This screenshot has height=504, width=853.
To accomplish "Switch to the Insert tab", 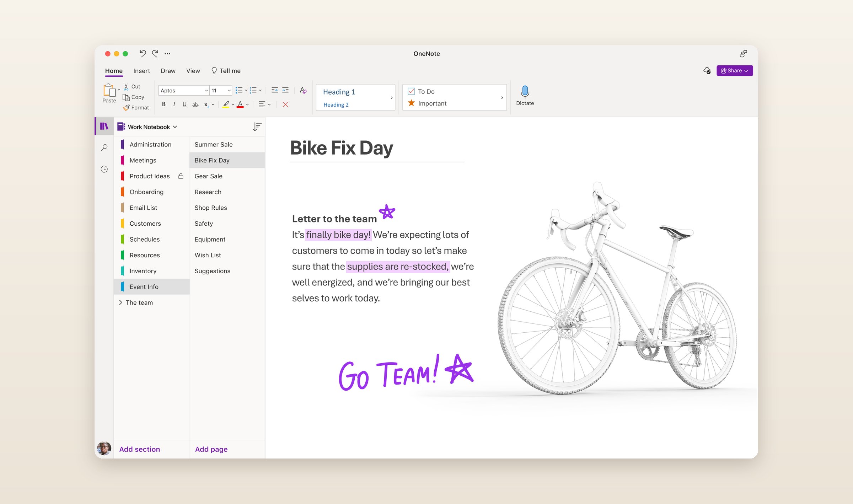I will pyautogui.click(x=141, y=71).
